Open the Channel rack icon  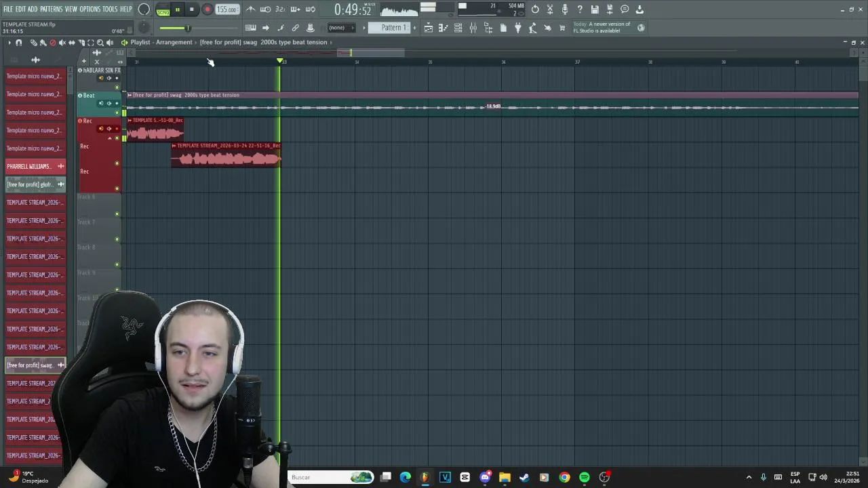click(458, 28)
